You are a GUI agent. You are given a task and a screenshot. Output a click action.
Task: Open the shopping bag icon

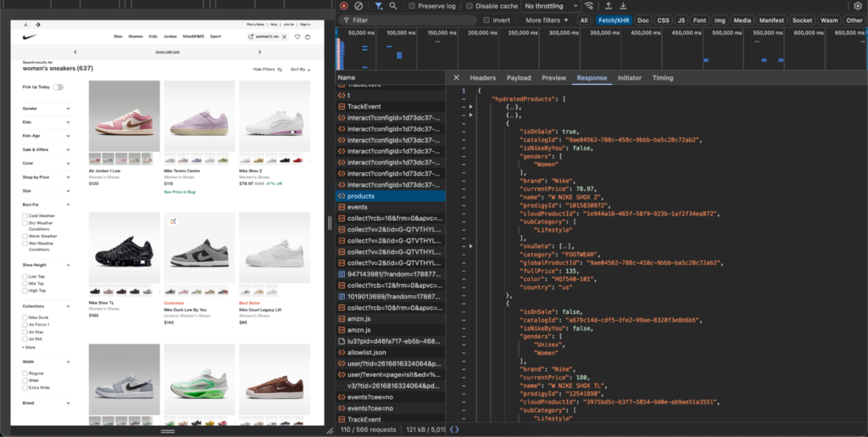coord(308,37)
